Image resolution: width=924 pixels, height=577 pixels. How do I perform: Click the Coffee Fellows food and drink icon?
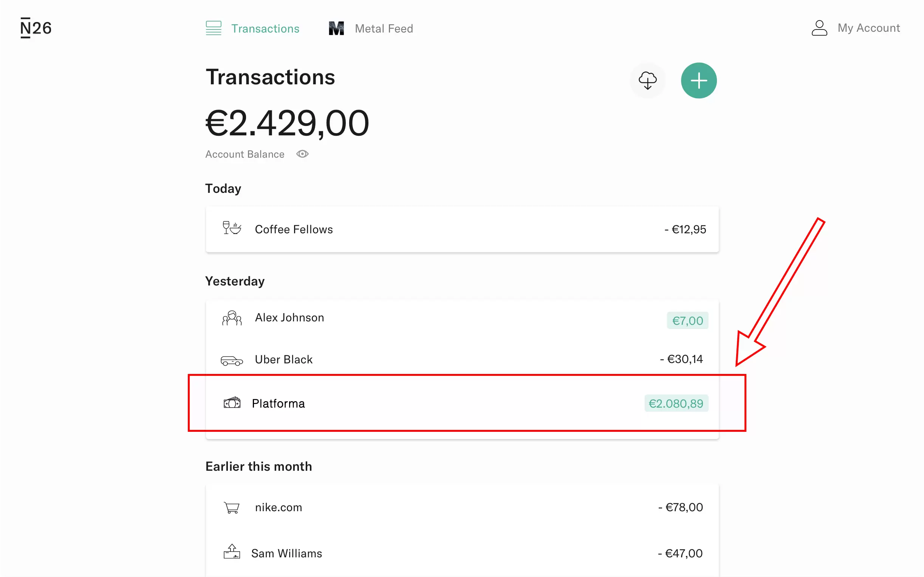(x=232, y=229)
